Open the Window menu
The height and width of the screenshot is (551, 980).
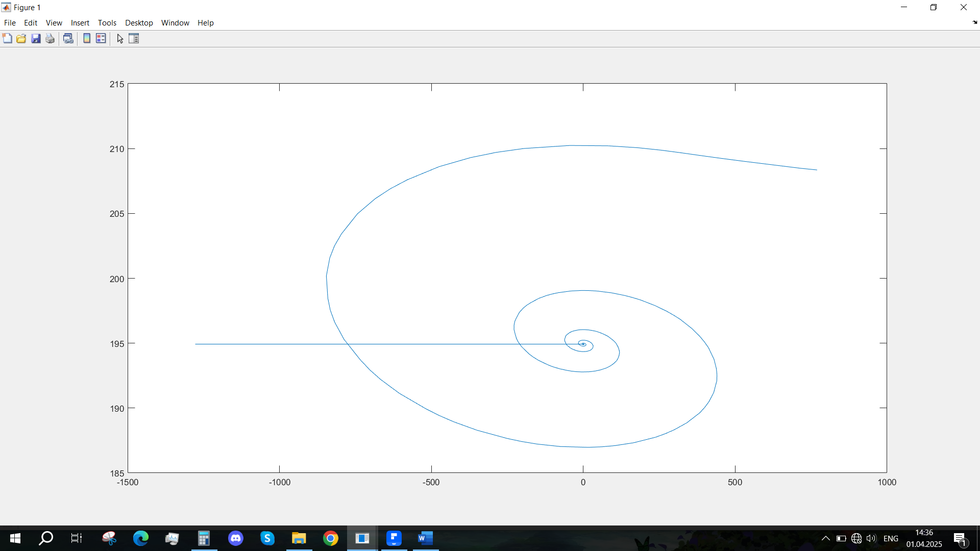coord(175,22)
